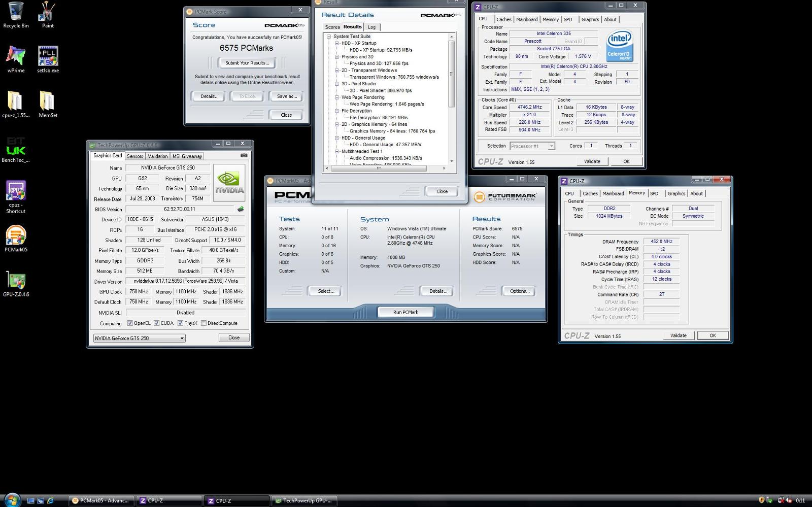
Task: Open the Sensors tab in GPU-Z
Action: 135,156
